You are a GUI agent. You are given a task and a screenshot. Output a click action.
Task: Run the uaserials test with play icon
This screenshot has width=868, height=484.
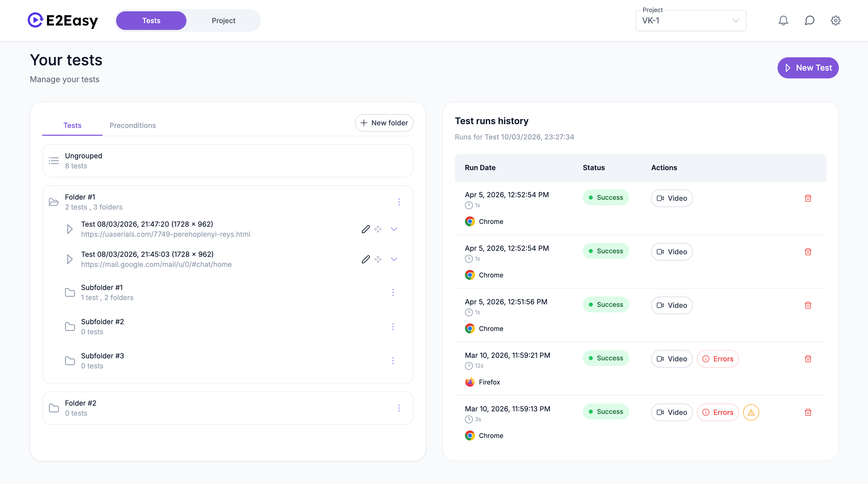tap(69, 229)
